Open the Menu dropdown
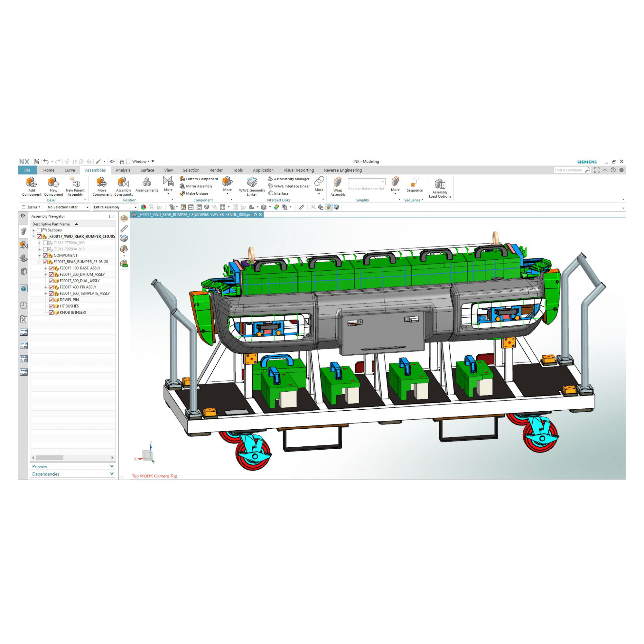Image resolution: width=644 pixels, height=644 pixels. click(x=31, y=207)
